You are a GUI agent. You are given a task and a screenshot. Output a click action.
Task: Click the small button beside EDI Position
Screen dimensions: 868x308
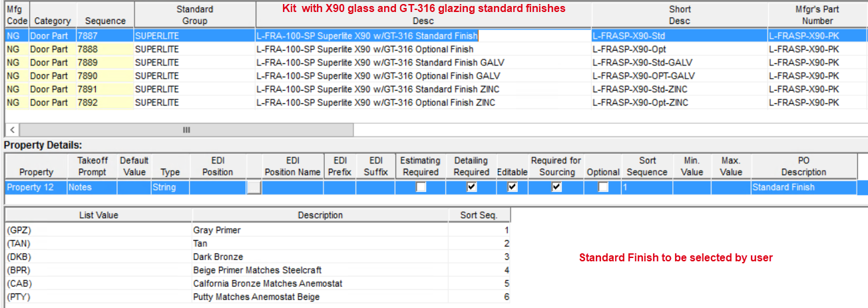254,188
